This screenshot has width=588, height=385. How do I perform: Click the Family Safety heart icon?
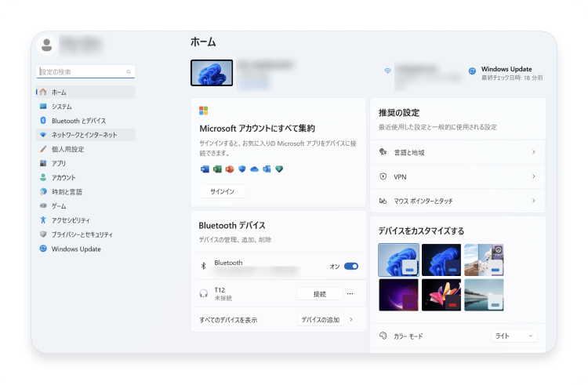pyautogui.click(x=279, y=169)
